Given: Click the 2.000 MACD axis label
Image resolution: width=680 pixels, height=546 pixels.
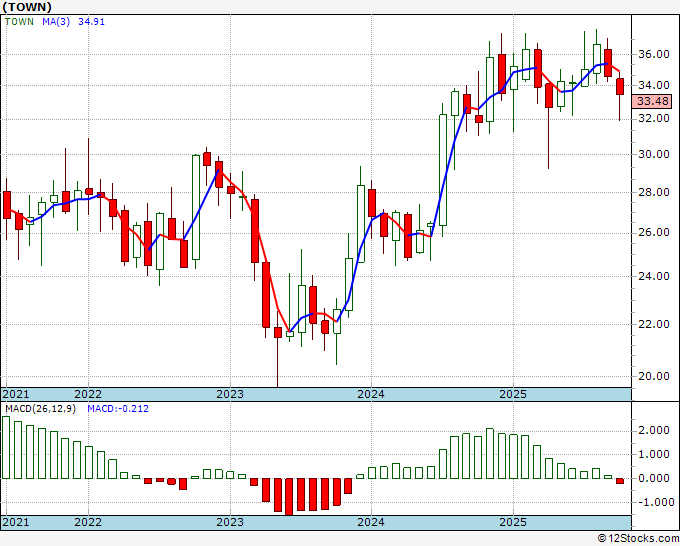Looking at the screenshot, I should point(653,430).
